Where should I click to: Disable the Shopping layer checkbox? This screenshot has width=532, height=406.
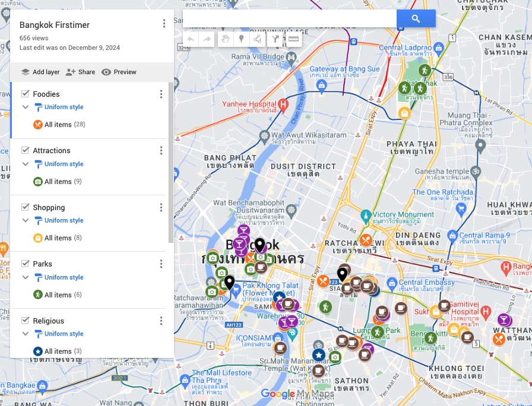[x=24, y=207]
